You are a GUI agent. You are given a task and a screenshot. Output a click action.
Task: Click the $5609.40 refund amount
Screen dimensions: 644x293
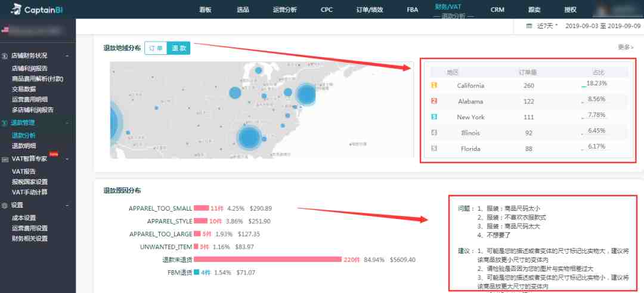click(402, 260)
